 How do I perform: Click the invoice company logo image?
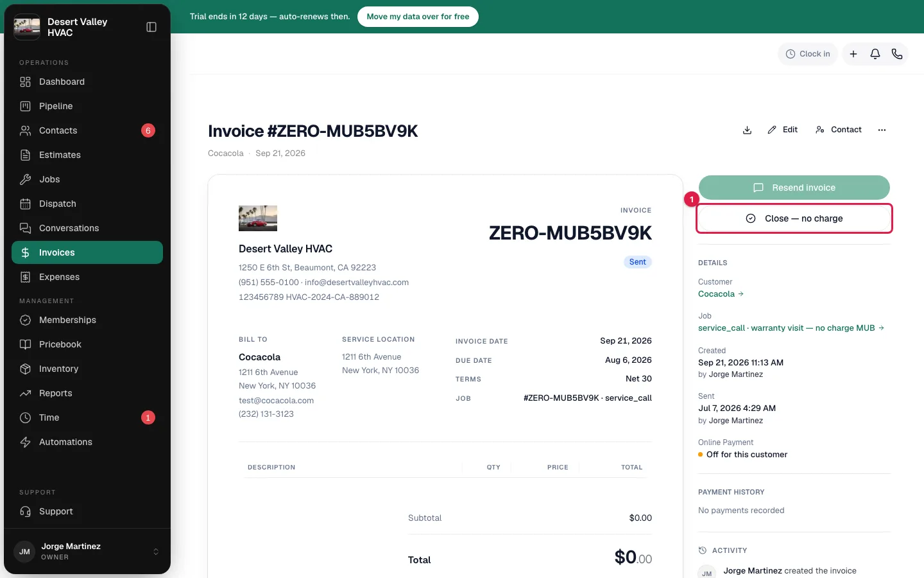click(258, 218)
